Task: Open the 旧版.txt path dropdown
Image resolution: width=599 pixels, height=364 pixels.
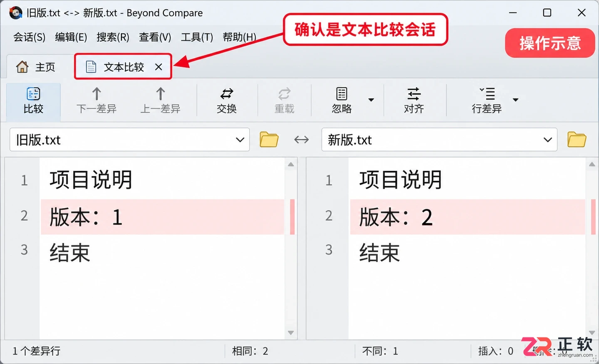Action: 240,140
